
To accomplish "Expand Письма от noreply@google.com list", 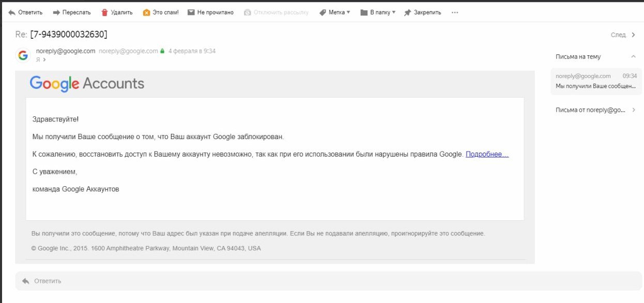I will (x=633, y=110).
